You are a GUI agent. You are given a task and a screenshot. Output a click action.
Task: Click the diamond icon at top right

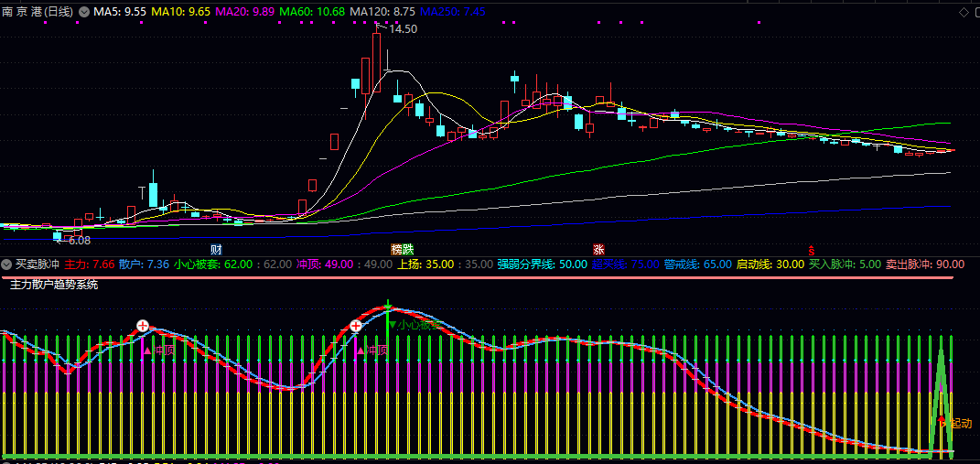[964, 12]
